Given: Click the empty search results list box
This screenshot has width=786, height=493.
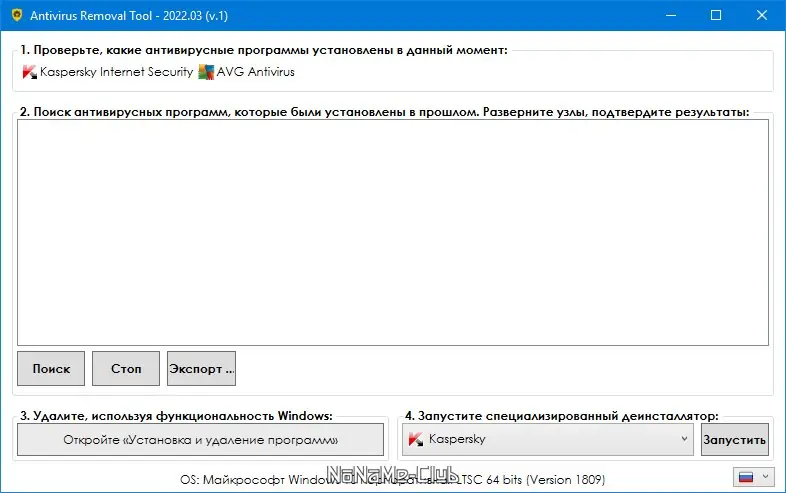Looking at the screenshot, I should coord(393,232).
